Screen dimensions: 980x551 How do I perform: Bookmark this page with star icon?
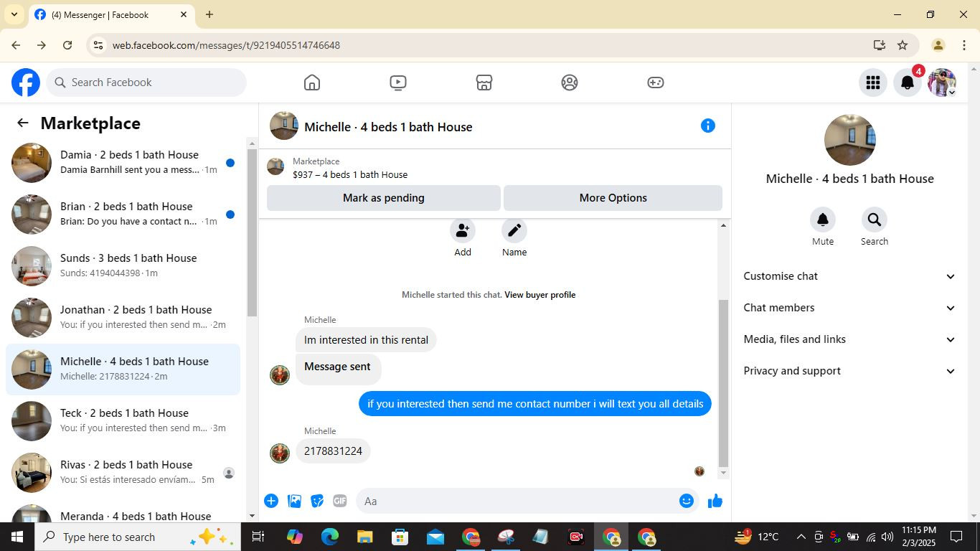[903, 45]
